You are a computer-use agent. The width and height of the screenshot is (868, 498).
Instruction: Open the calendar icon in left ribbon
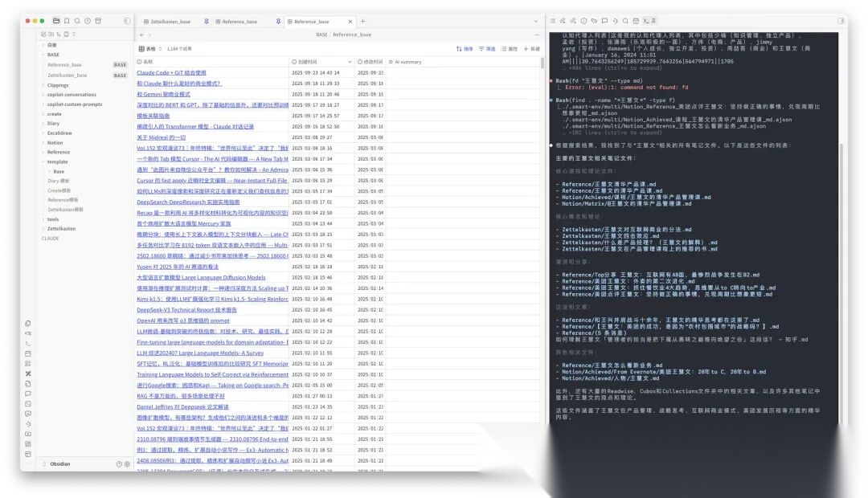27,353
